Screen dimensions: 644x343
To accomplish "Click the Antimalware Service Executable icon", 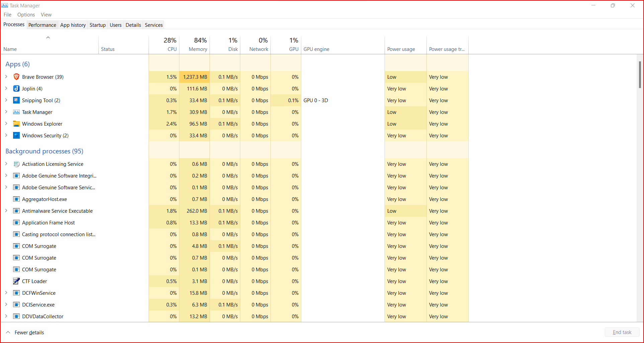I will tap(16, 211).
